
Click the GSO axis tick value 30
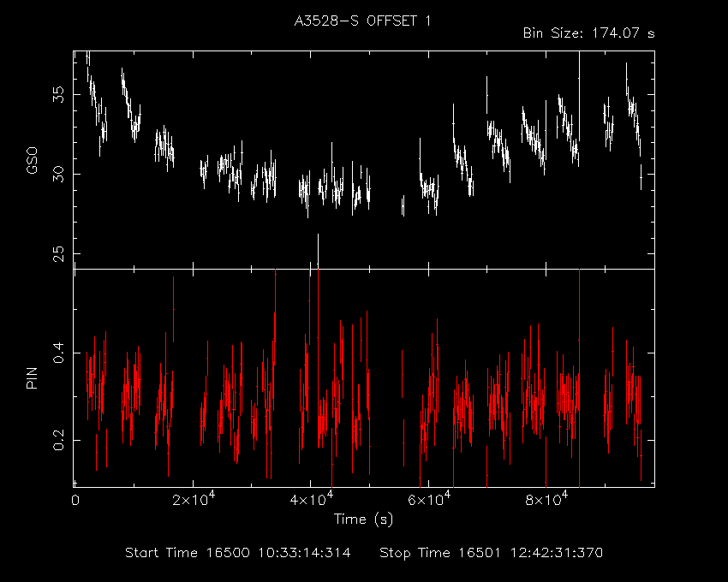point(59,174)
